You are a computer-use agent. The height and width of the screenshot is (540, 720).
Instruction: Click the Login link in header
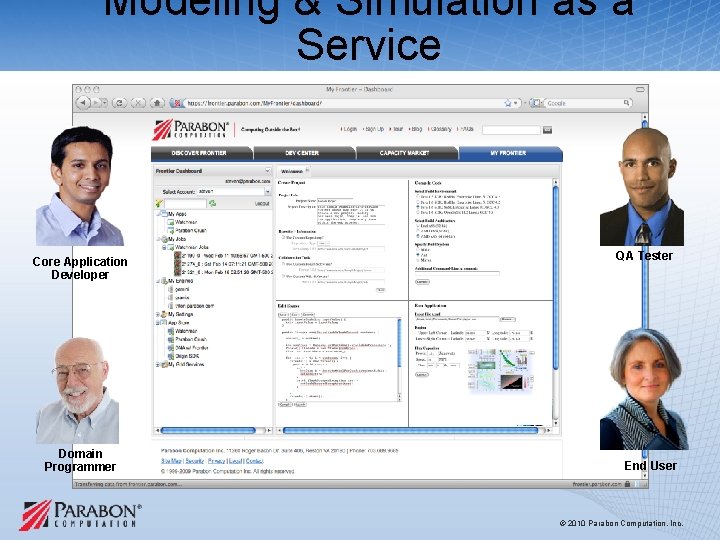tap(350, 129)
